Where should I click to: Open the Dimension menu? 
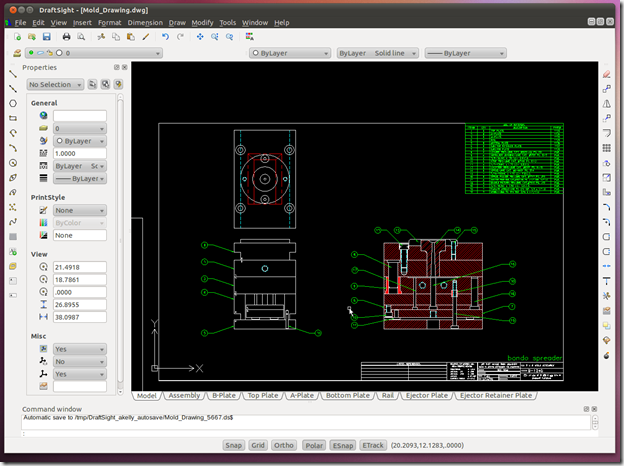pos(145,23)
